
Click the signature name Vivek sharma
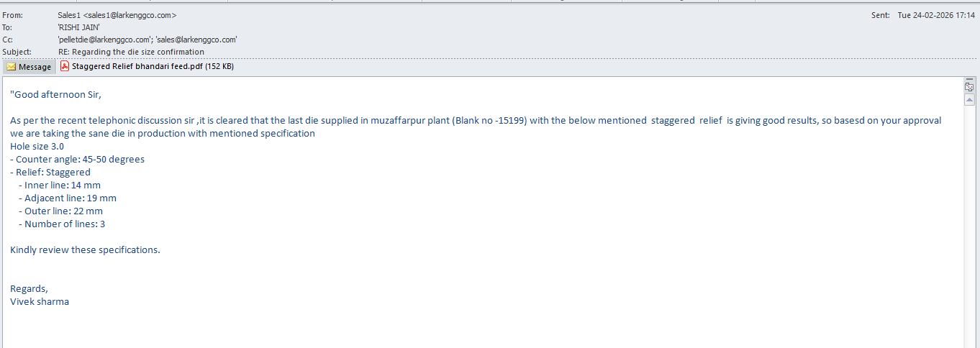point(40,301)
